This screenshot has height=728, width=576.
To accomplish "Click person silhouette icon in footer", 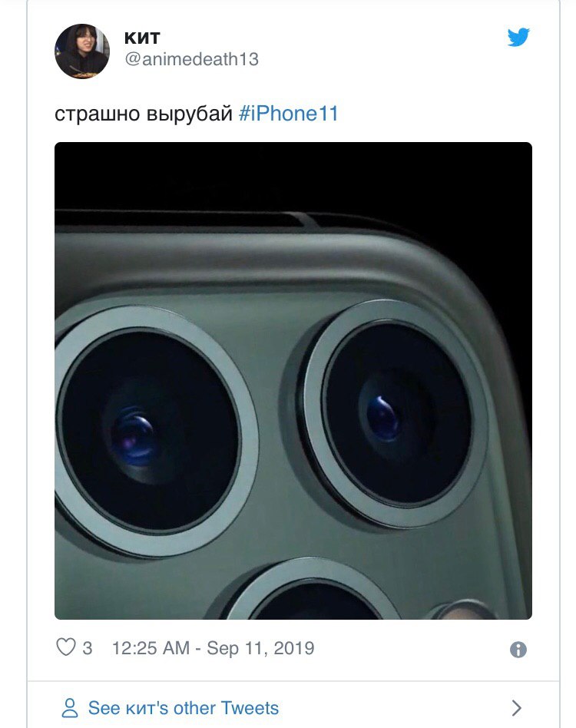I will click(x=70, y=707).
